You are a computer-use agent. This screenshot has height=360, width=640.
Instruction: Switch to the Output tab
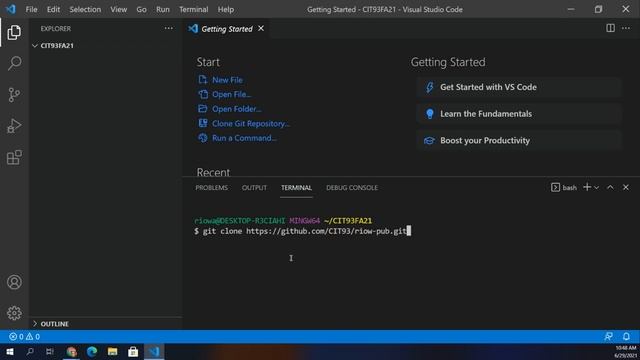pos(254,188)
